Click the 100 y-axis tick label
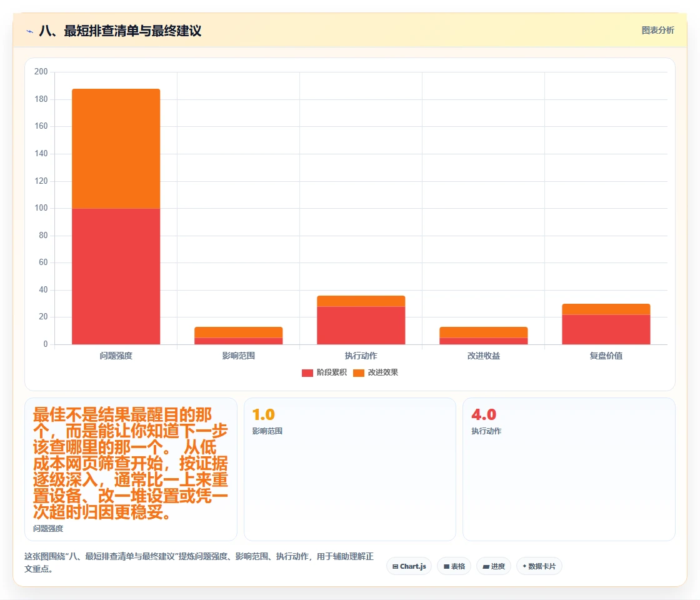 click(41, 208)
